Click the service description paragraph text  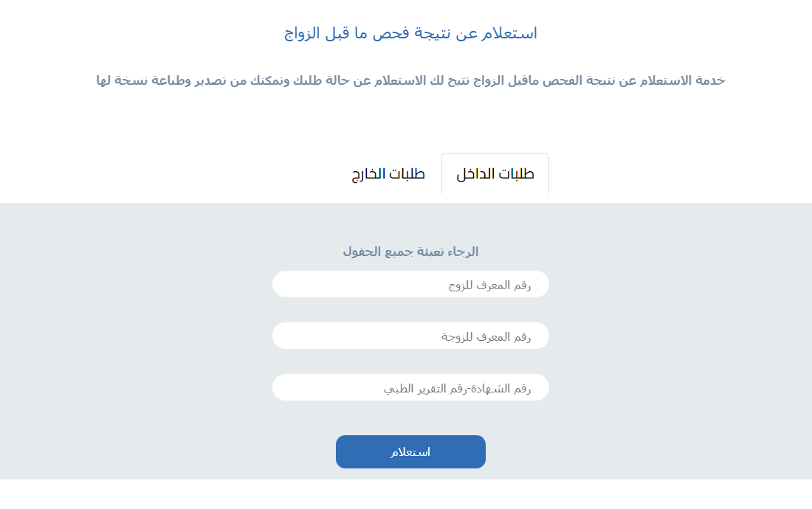tap(410, 80)
